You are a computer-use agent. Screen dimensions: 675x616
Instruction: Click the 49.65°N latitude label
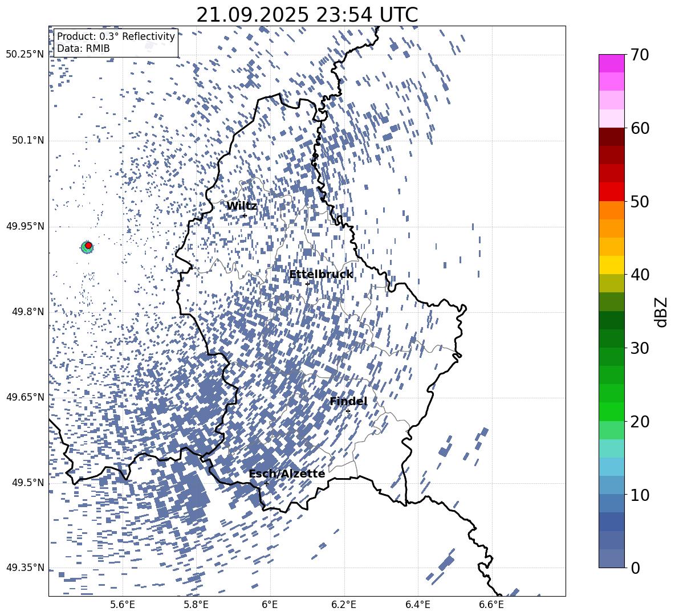tap(25, 398)
